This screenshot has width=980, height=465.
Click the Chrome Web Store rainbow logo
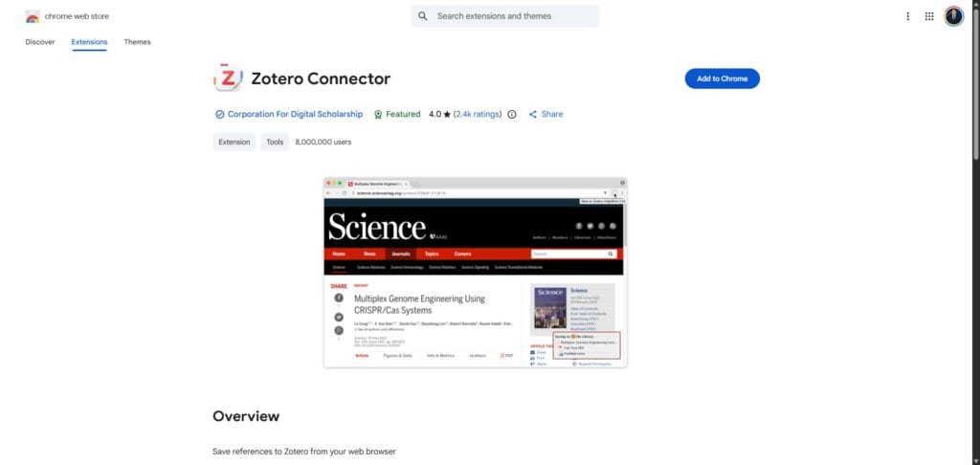(33, 17)
